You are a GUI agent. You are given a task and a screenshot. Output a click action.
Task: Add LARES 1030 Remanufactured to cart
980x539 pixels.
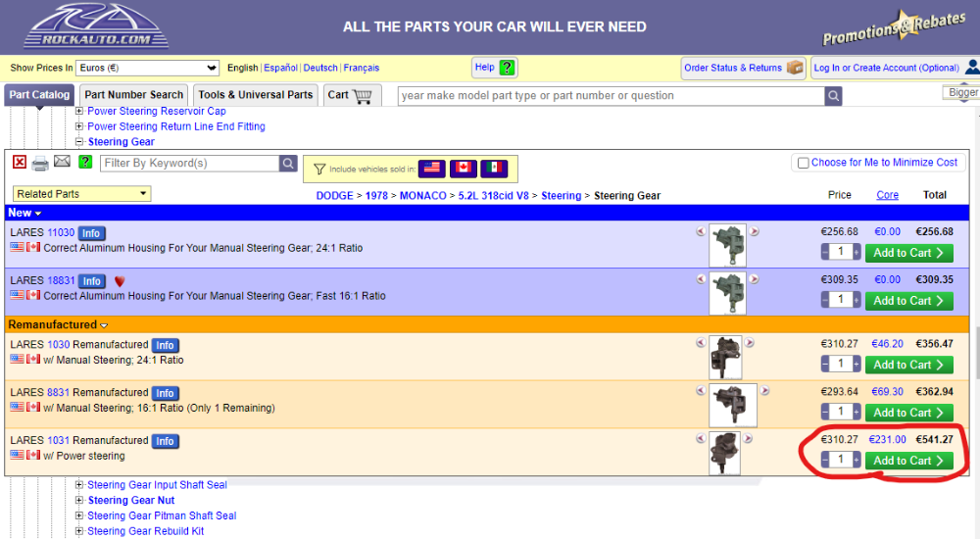(908, 365)
